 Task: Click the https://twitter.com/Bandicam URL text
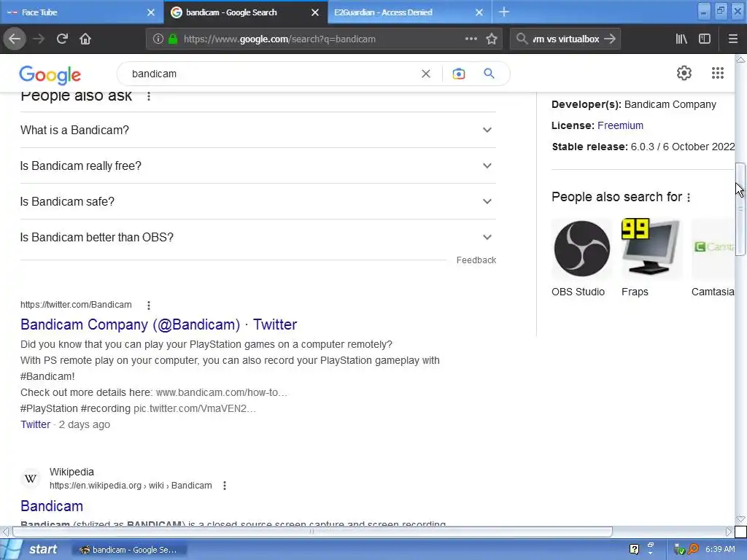pyautogui.click(x=76, y=305)
